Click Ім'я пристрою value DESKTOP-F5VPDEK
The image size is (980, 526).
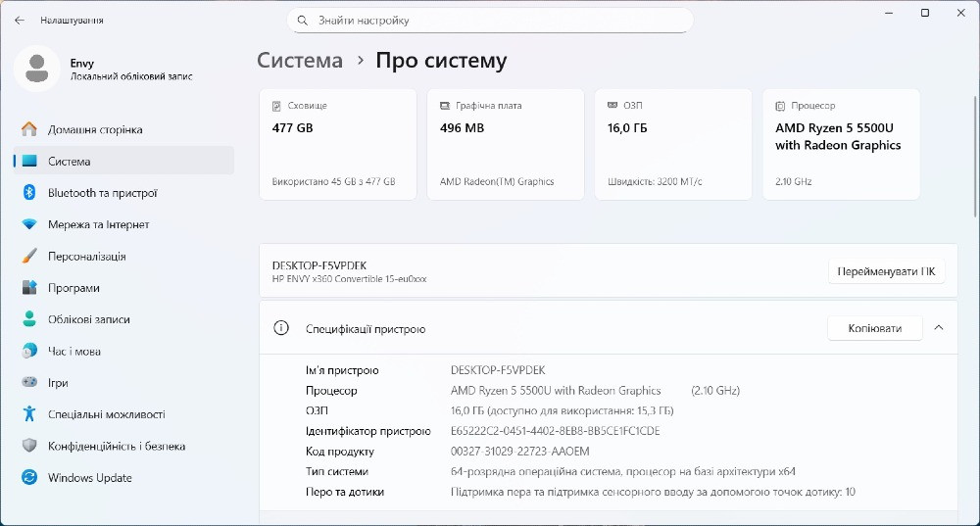click(498, 370)
